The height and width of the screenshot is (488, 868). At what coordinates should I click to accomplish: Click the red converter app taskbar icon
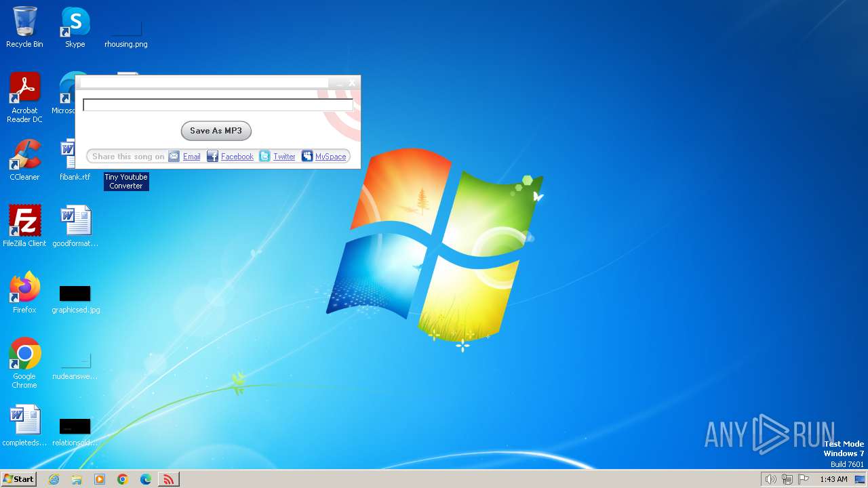[168, 479]
